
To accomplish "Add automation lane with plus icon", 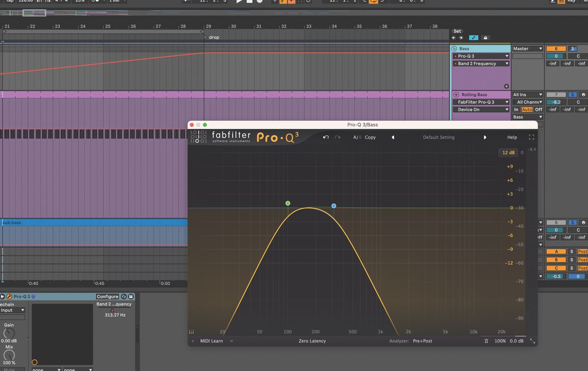I will point(507,86).
